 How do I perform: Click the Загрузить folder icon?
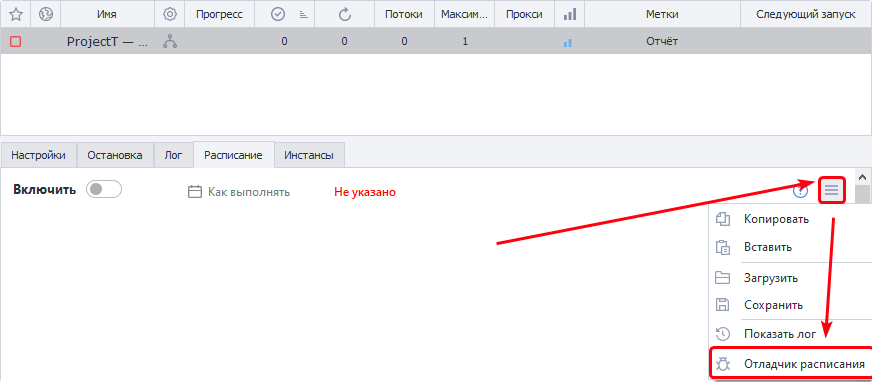tap(722, 278)
